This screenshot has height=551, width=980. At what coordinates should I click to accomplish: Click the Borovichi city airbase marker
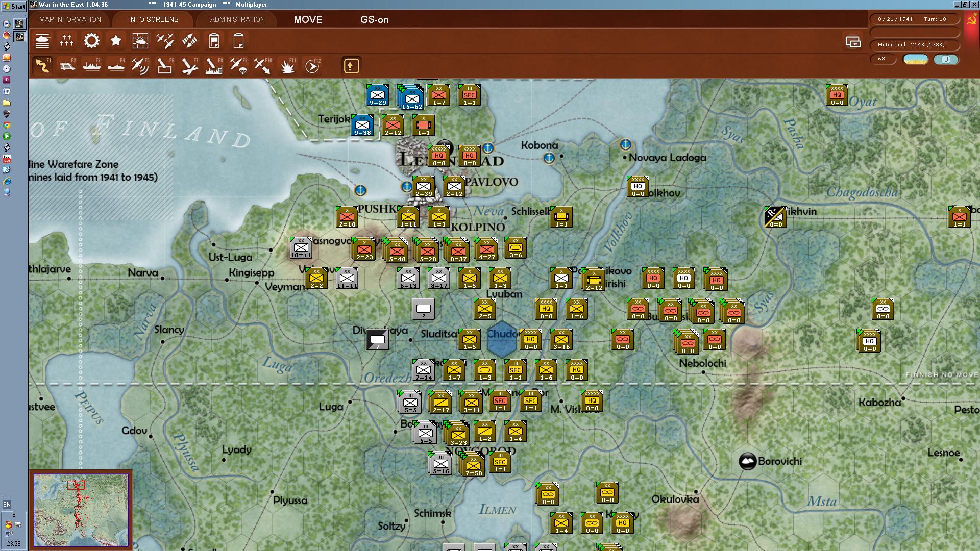coord(748,461)
